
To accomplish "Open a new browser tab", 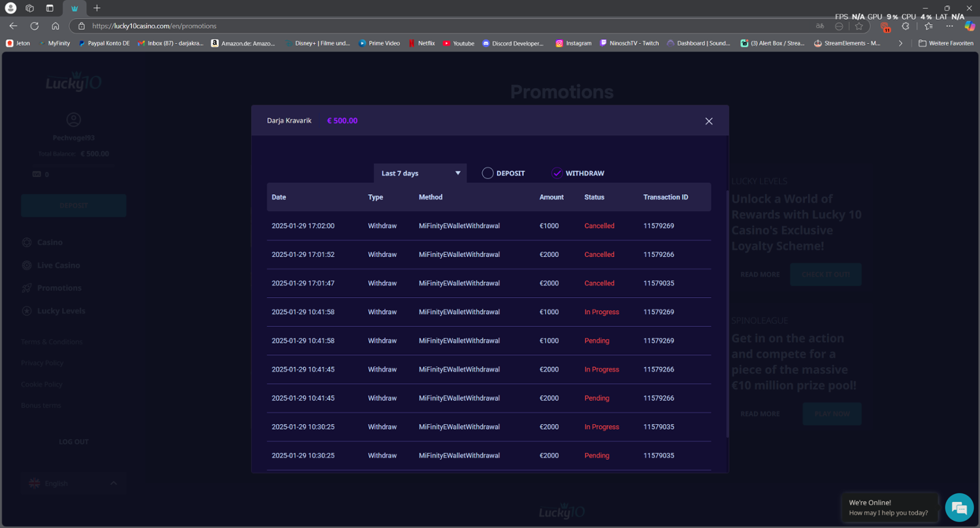I will coord(97,8).
